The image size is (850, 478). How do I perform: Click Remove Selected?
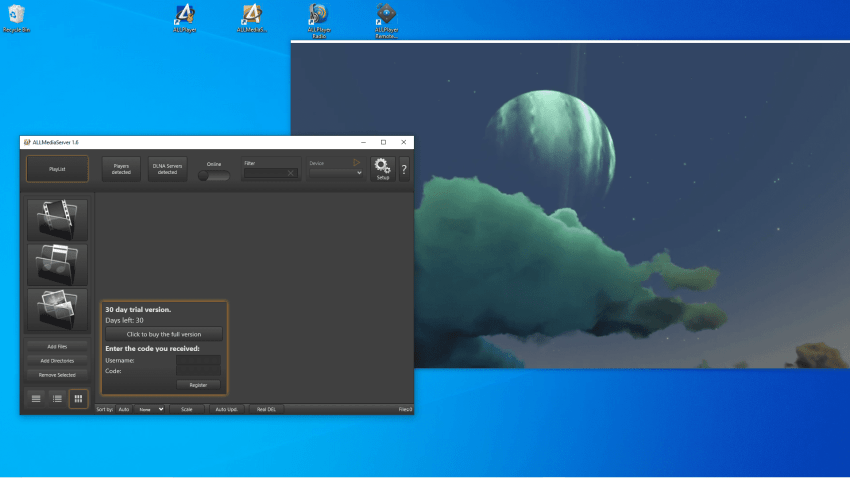coord(57,375)
